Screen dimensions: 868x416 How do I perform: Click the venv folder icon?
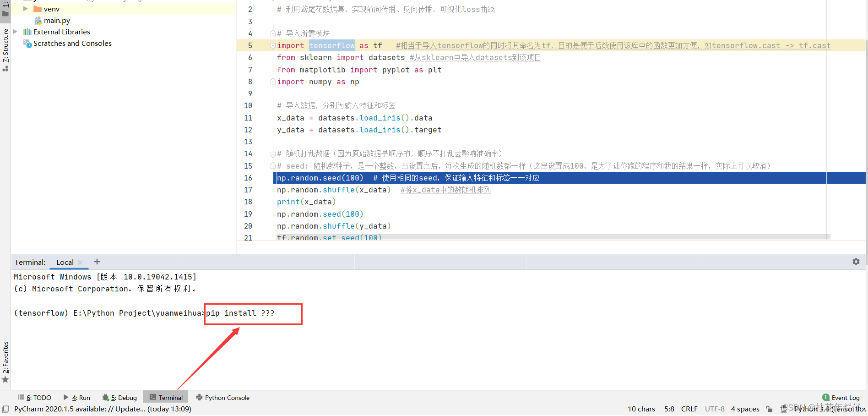(38, 9)
